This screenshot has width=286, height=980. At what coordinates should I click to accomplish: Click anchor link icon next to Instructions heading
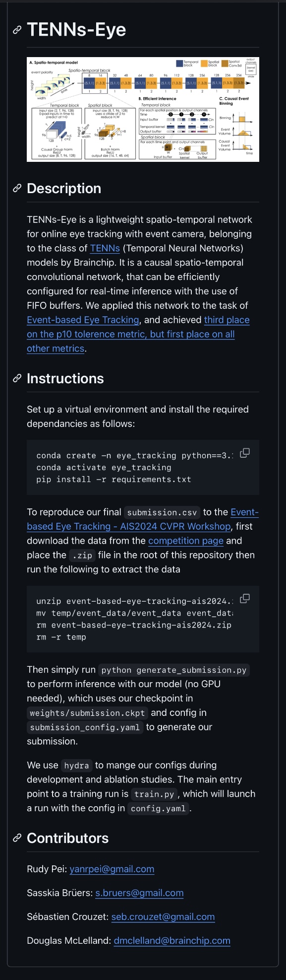[x=17, y=379]
